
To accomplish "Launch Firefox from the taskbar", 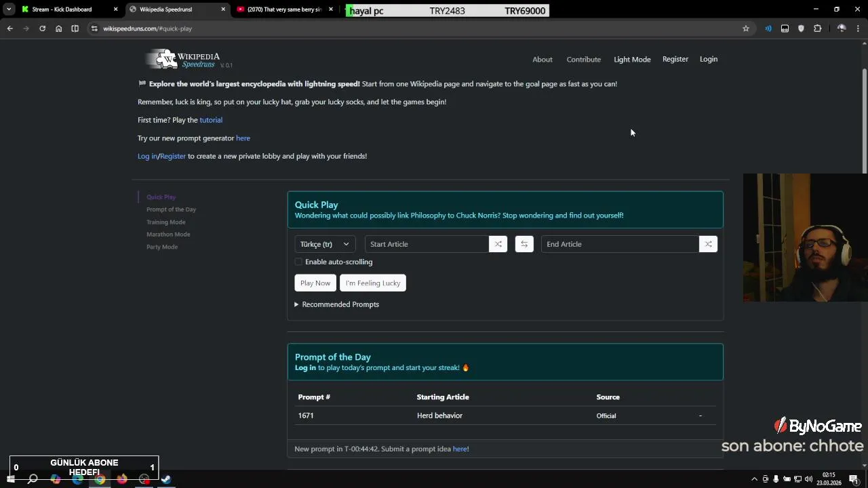I will coord(122,479).
